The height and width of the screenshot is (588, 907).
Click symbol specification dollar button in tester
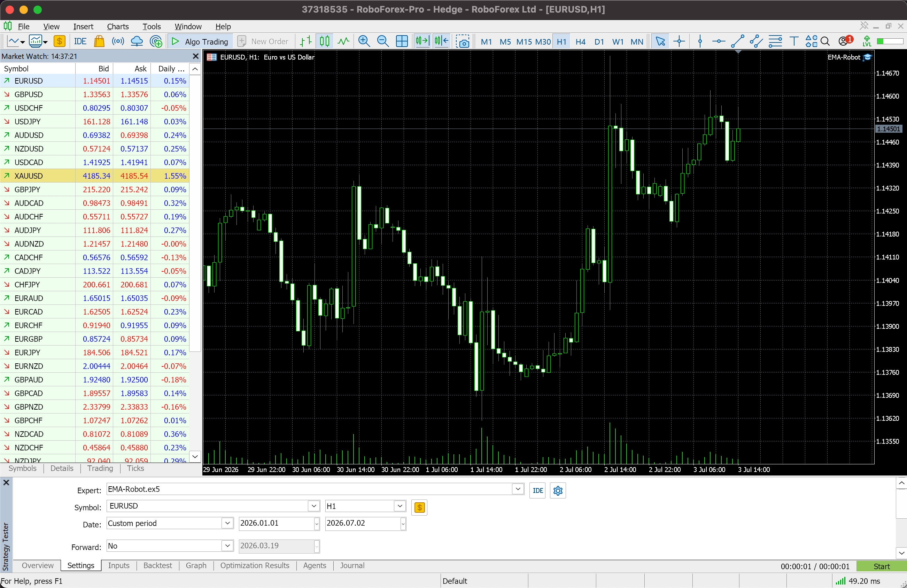[x=420, y=507]
